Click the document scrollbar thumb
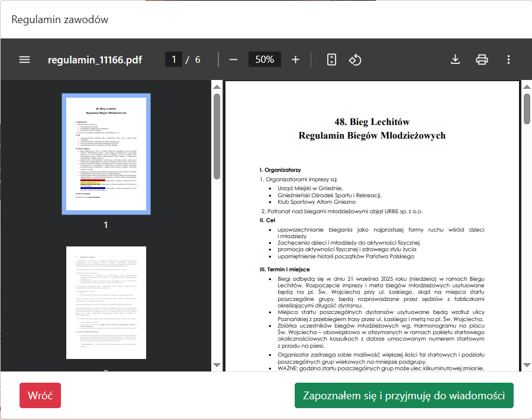Screen dimensions: 532x420 [x=527, y=110]
